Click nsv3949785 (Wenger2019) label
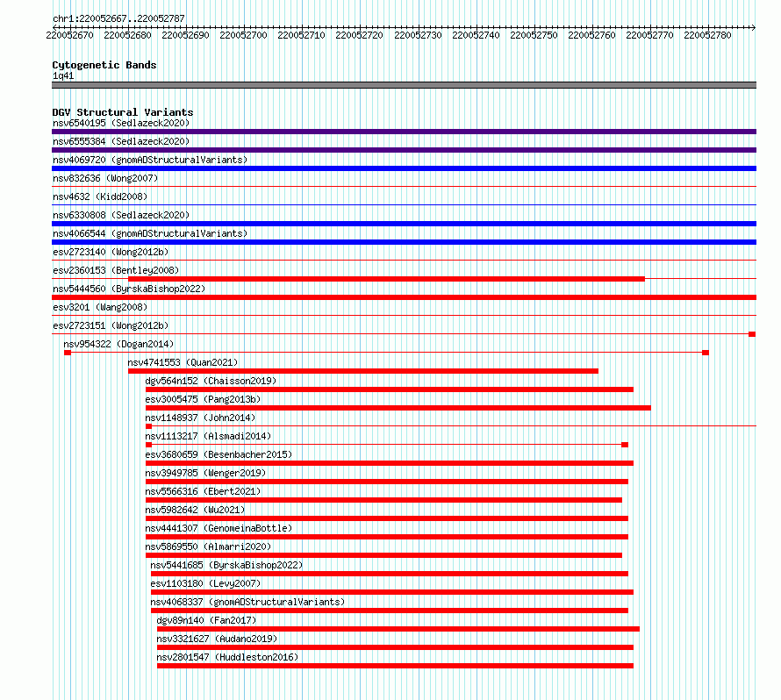The width and height of the screenshot is (781, 700). tap(205, 473)
